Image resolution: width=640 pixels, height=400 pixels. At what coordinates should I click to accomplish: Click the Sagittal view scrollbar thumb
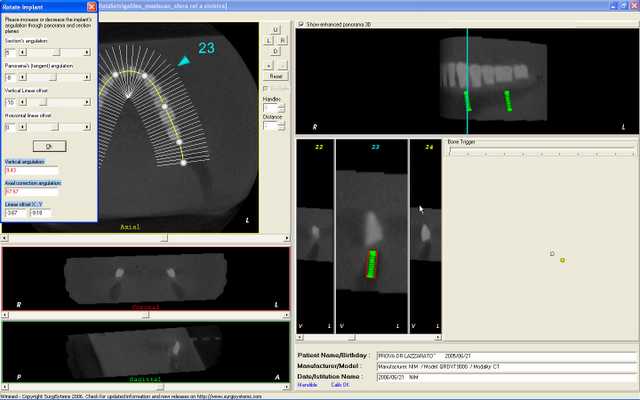click(160, 387)
